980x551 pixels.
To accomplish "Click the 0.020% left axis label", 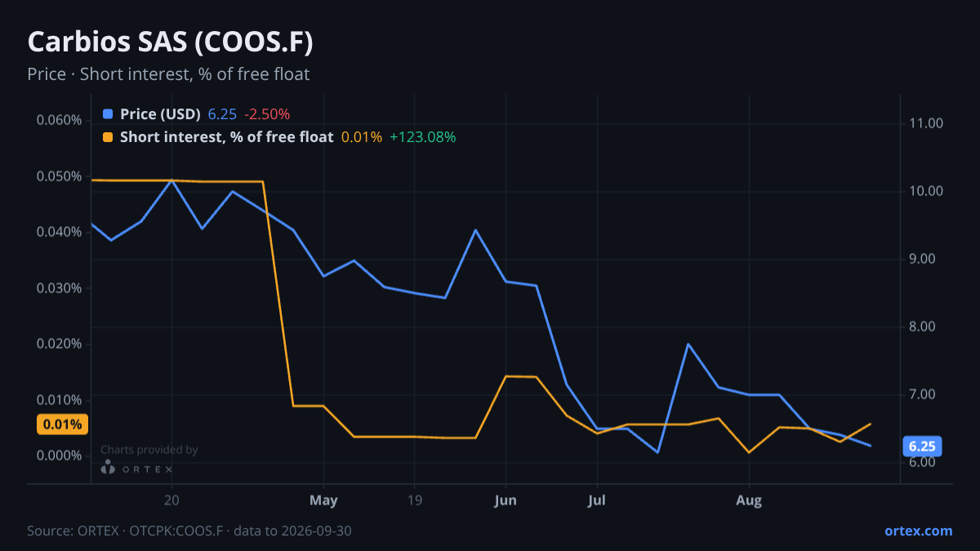I will pyautogui.click(x=59, y=344).
